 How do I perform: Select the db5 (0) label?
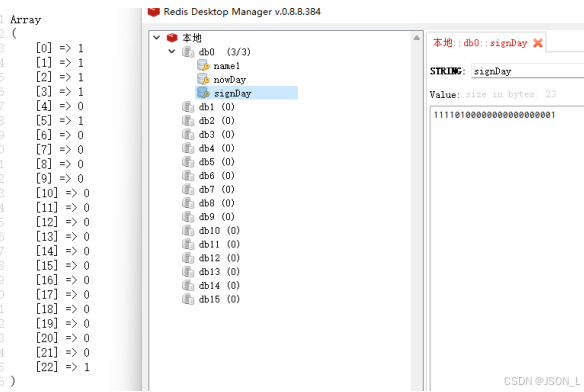(x=216, y=162)
